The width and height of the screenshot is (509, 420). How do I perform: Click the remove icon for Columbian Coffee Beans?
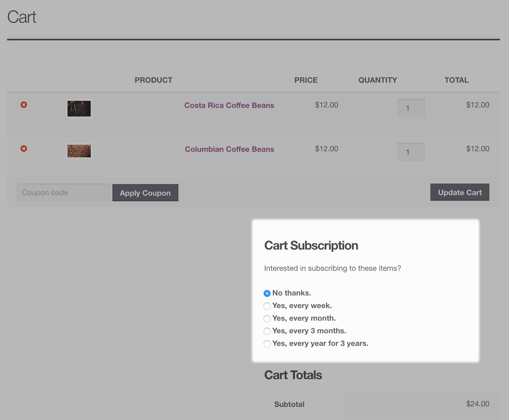pyautogui.click(x=24, y=148)
